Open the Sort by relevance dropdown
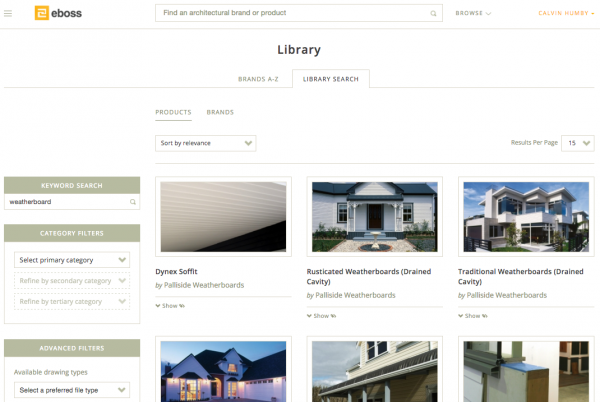This screenshot has width=600, height=402. pyautogui.click(x=205, y=143)
